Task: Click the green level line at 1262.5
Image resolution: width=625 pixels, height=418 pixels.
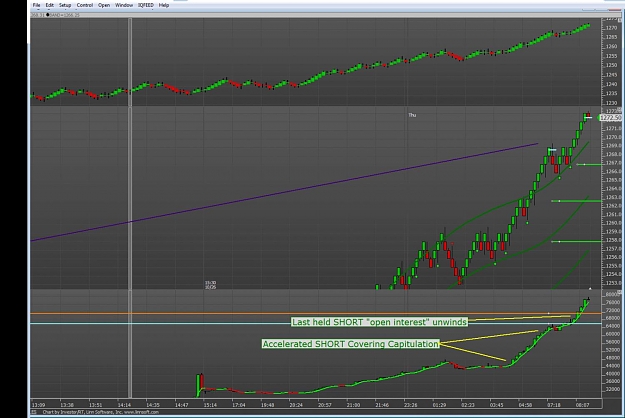Action: (x=576, y=201)
